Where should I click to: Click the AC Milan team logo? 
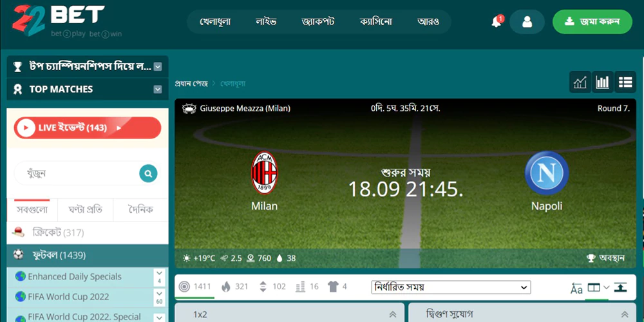pyautogui.click(x=265, y=173)
